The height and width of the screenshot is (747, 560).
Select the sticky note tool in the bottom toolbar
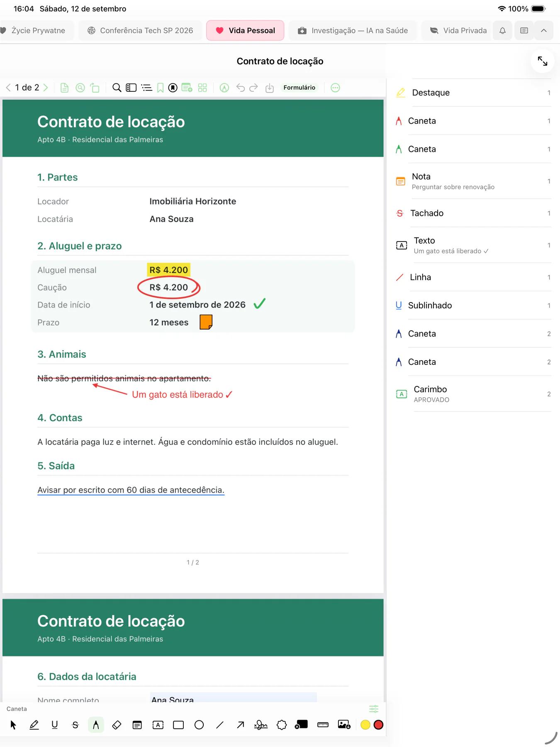pos(137,725)
